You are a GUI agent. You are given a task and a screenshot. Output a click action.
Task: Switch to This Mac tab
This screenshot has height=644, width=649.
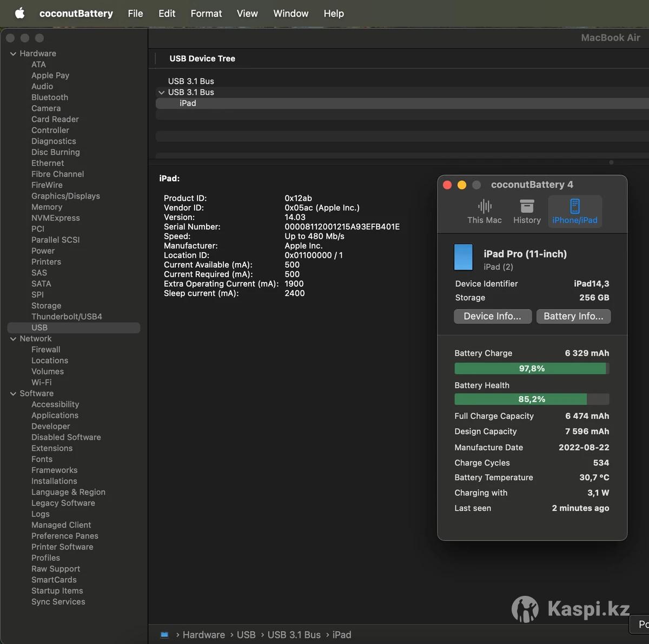pos(484,212)
